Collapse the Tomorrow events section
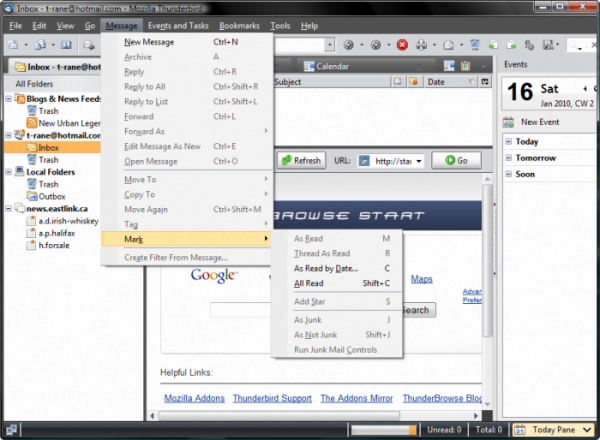Viewport: 600px width, 440px height. [509, 158]
